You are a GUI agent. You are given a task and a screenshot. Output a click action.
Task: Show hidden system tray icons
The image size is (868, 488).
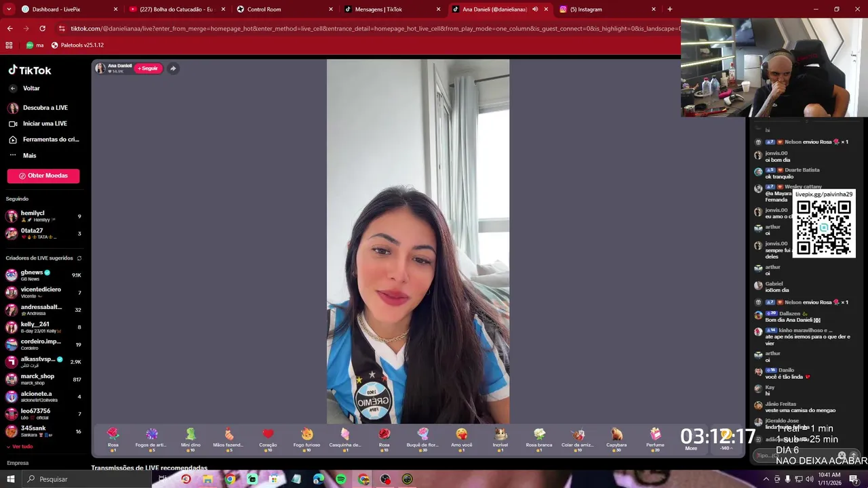pos(766,479)
